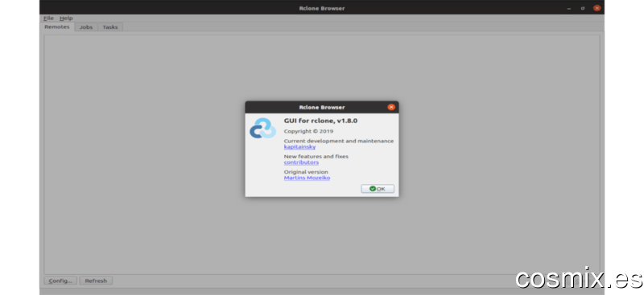This screenshot has width=644, height=295.
Task: Click 'Current development and maintenance' text
Action: [339, 141]
